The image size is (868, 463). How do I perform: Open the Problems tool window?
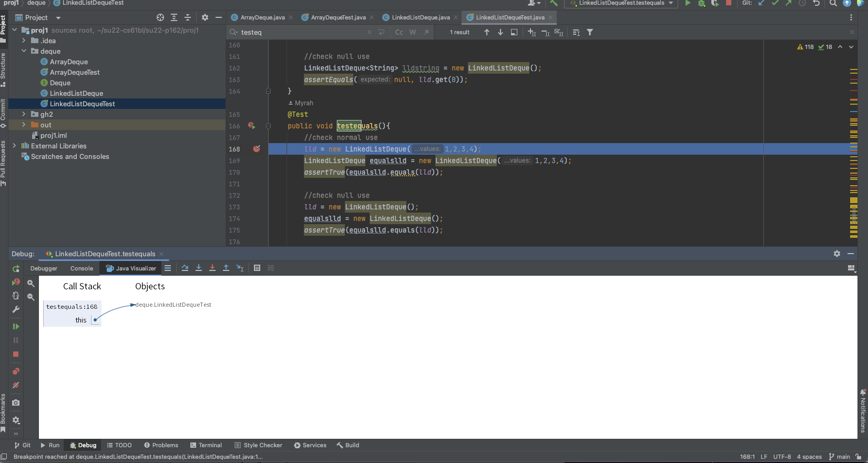[x=161, y=445]
